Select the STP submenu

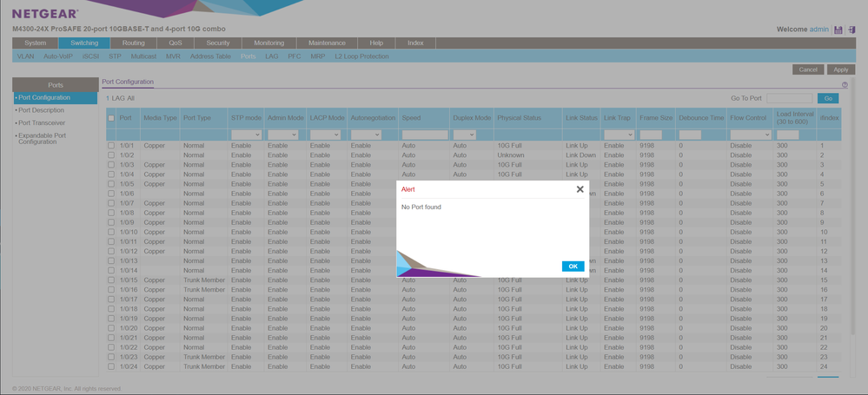116,56
